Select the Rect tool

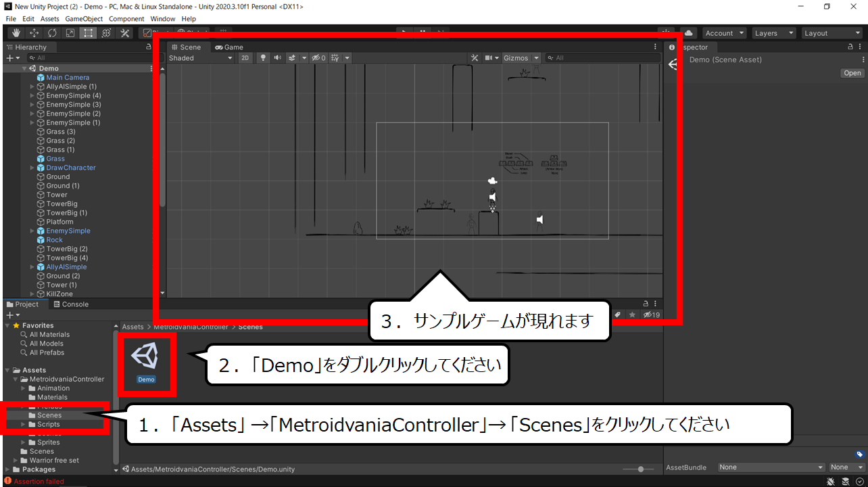click(89, 33)
